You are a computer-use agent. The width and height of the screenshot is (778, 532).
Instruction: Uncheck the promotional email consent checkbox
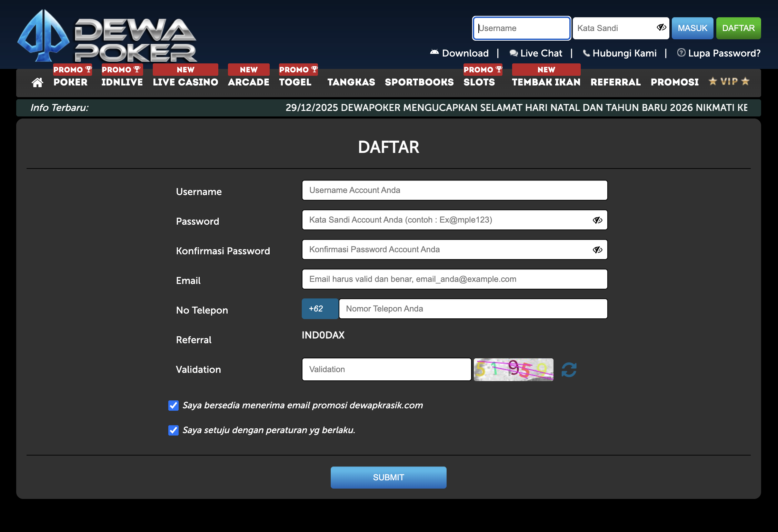click(x=173, y=406)
